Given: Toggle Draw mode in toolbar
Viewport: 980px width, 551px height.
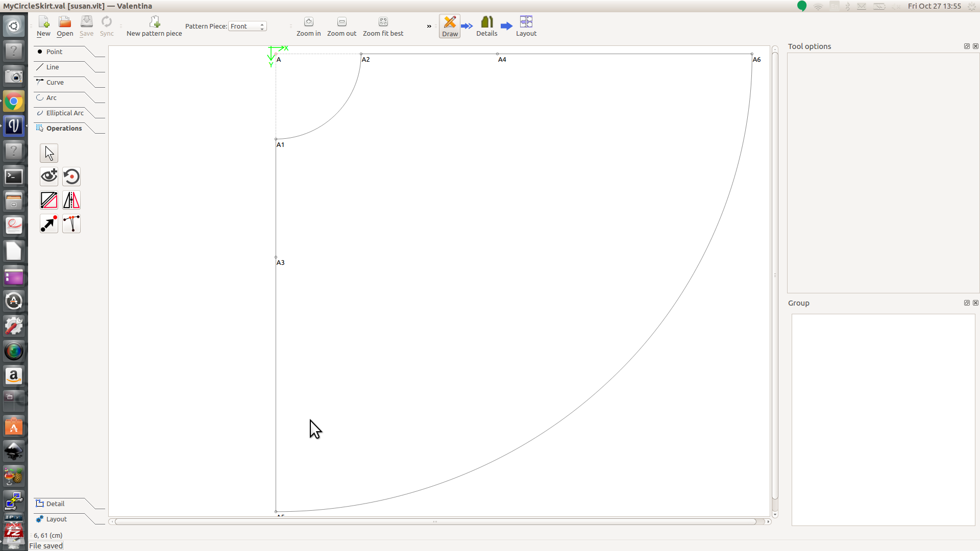Looking at the screenshot, I should click(x=450, y=26).
